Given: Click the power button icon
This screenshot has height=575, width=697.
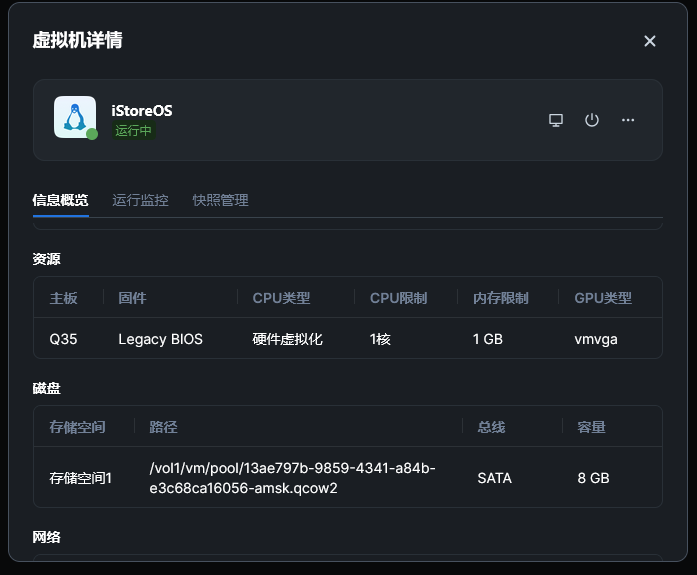Looking at the screenshot, I should pos(592,120).
